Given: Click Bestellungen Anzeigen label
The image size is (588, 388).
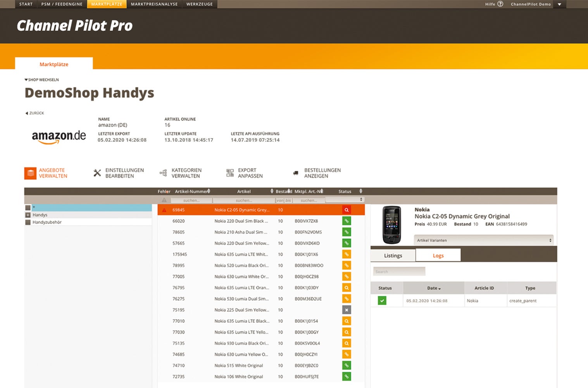Looking at the screenshot, I should coord(322,173).
